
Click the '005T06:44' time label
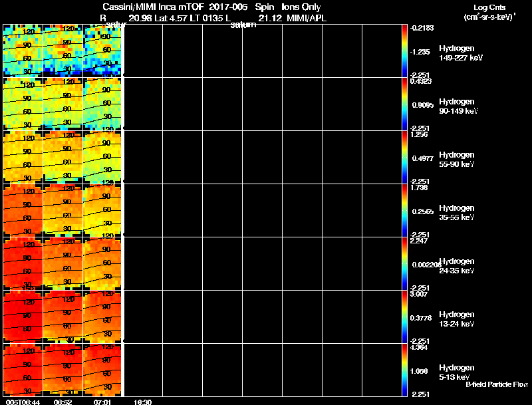[23, 402]
